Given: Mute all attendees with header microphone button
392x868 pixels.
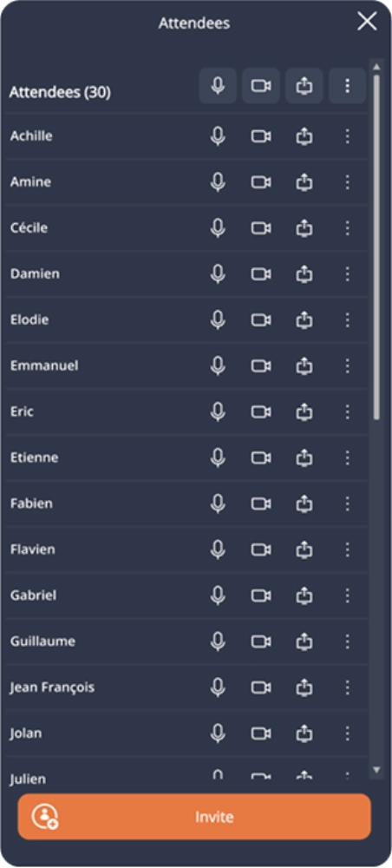Looking at the screenshot, I should 218,86.
